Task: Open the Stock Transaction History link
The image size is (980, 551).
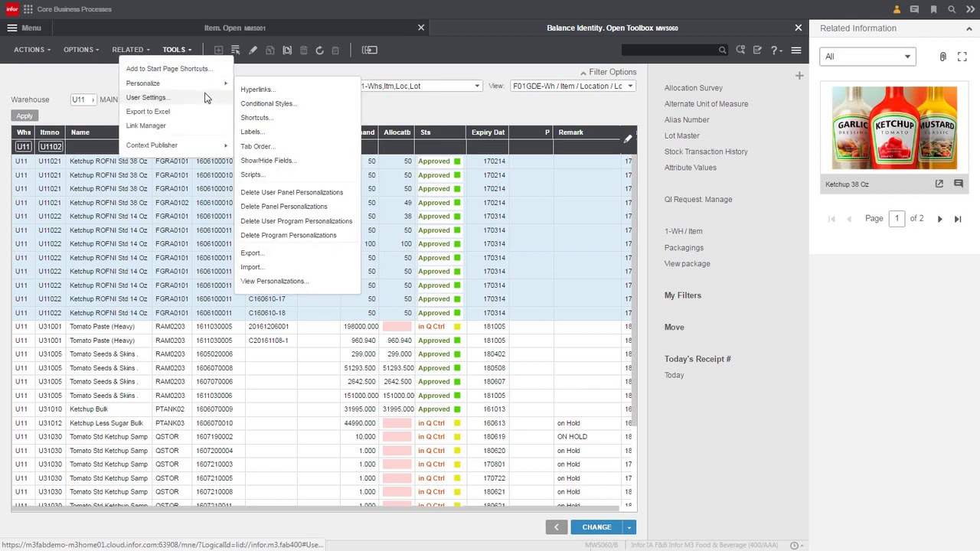Action: point(706,152)
